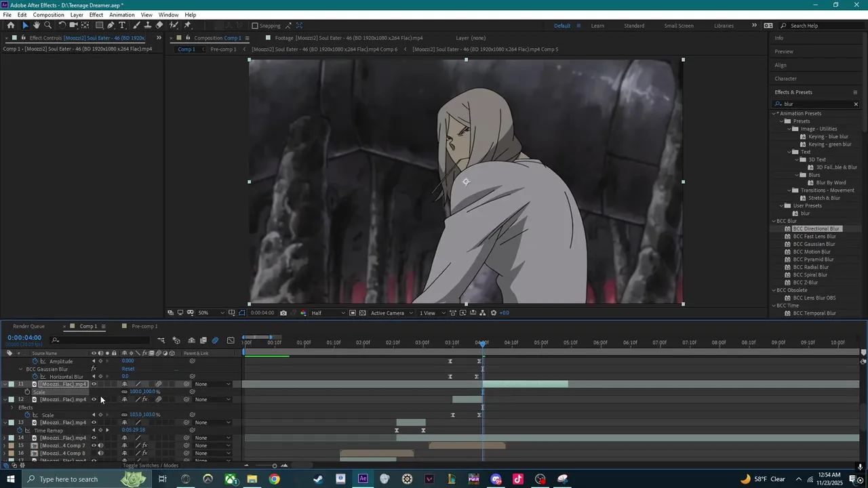Click the show channel color icon
868x488 pixels.
click(x=302, y=313)
